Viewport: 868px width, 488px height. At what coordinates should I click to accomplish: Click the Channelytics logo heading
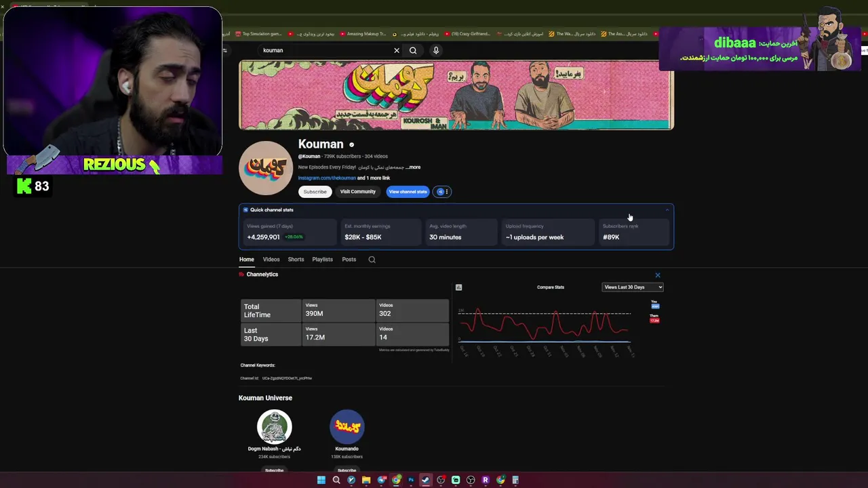(x=258, y=274)
